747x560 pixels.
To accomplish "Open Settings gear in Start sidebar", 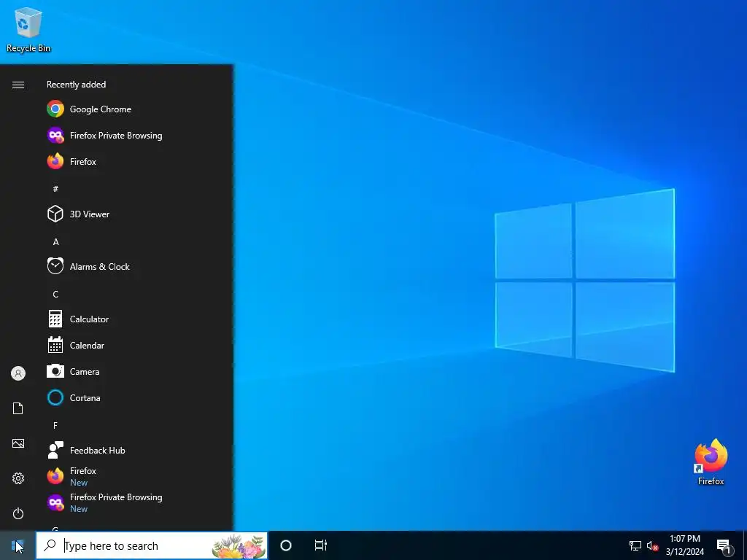I will [18, 478].
